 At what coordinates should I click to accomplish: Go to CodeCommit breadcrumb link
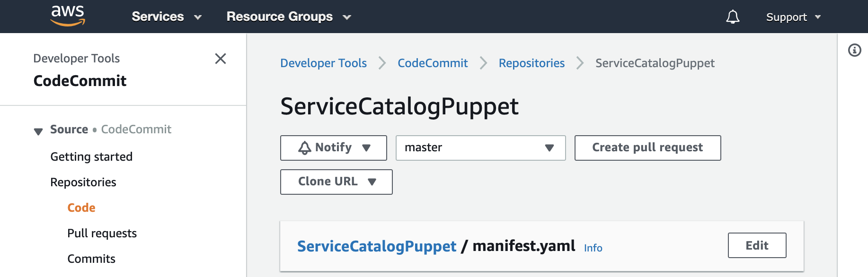pyautogui.click(x=433, y=63)
